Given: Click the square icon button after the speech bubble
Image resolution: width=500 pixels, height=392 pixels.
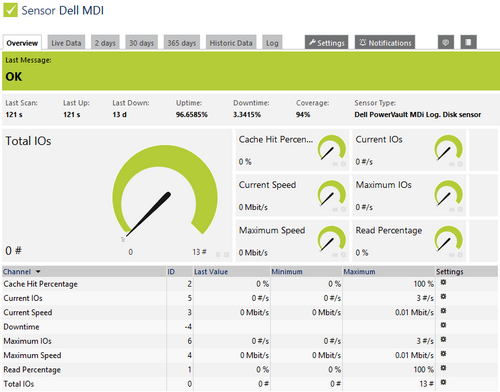Looking at the screenshot, I should click(468, 42).
